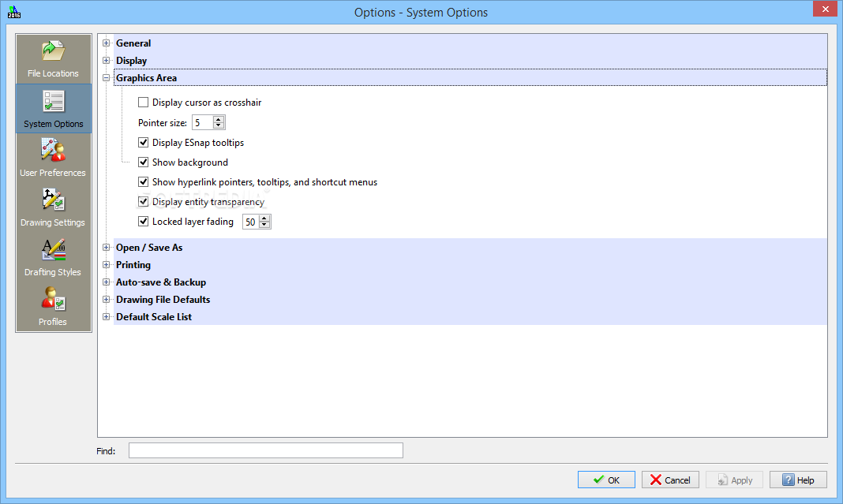Increase Locked layer fading value

264,218
